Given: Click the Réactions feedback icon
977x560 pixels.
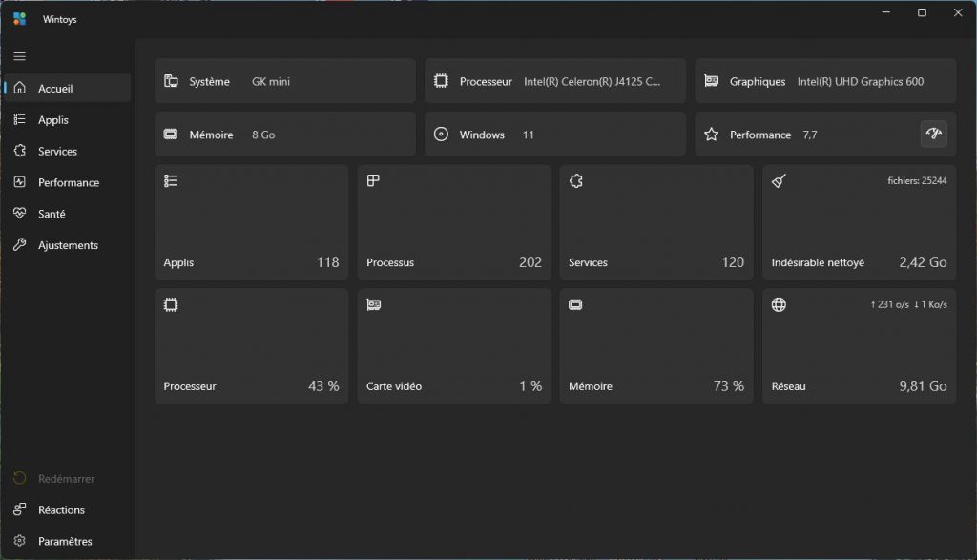Looking at the screenshot, I should click(20, 509).
